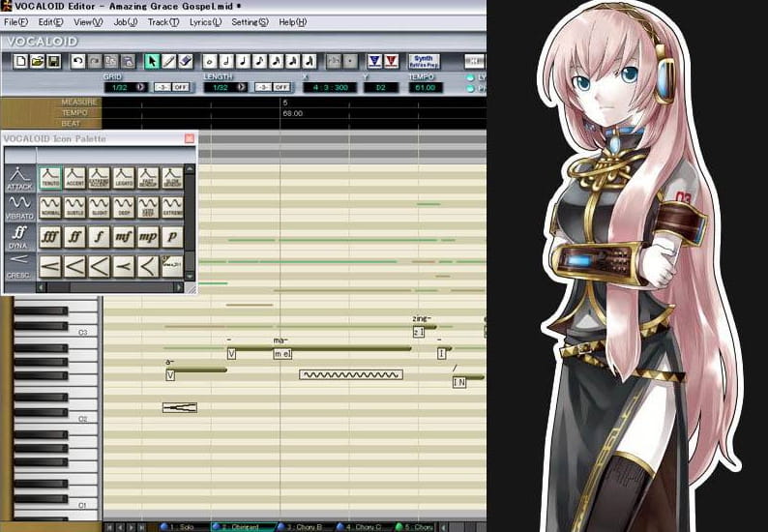Click Icon Palette vertical scrollbar down arrow
The image size is (768, 532).
[x=190, y=277]
